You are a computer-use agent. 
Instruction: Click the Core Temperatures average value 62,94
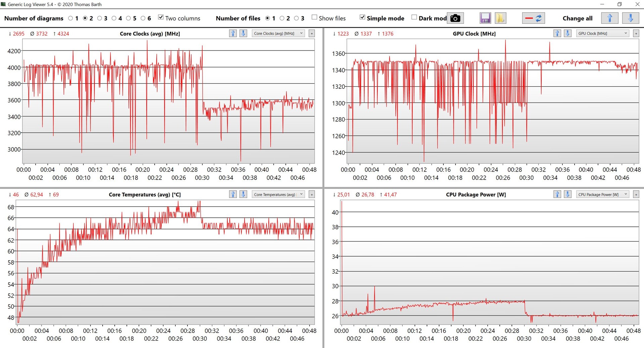tap(37, 195)
